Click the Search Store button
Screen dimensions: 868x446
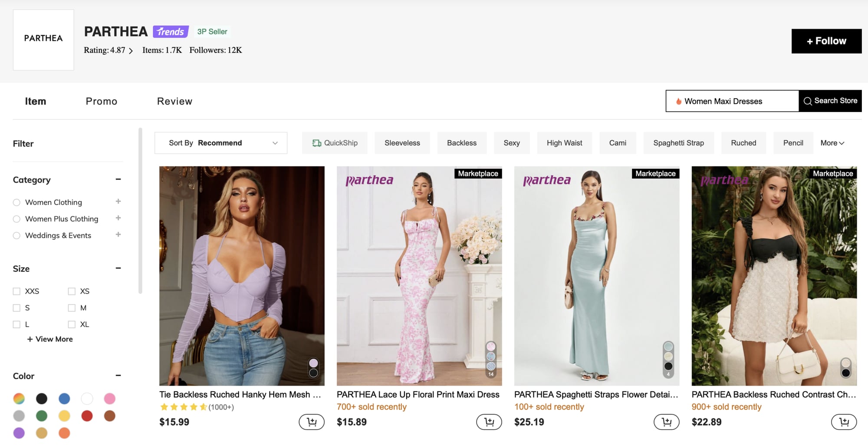click(830, 101)
